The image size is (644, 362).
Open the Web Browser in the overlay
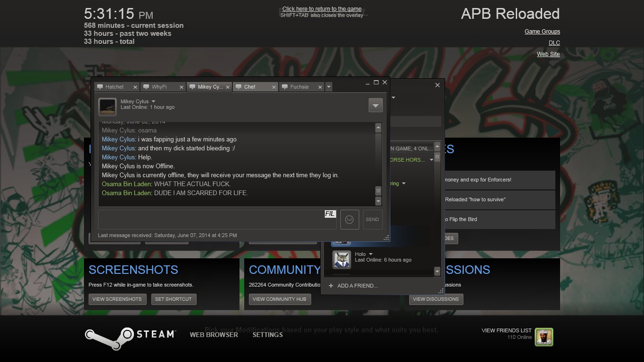[x=214, y=335]
